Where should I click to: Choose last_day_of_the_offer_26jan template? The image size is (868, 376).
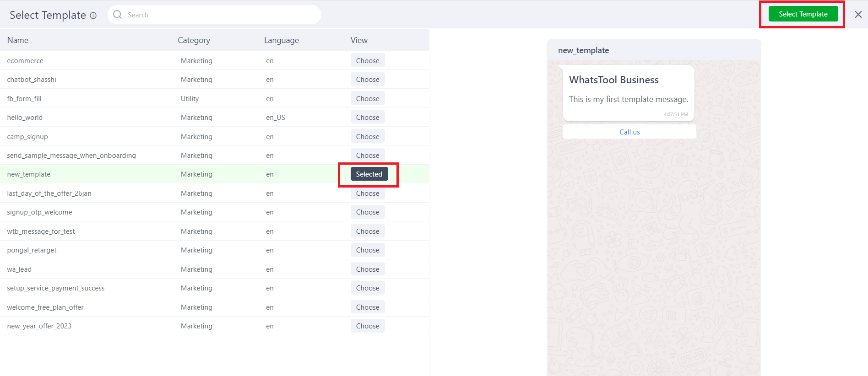368,193
